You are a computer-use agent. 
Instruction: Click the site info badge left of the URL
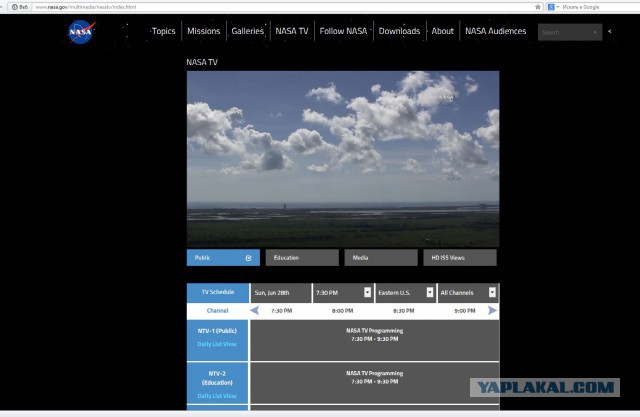(x=20, y=7)
